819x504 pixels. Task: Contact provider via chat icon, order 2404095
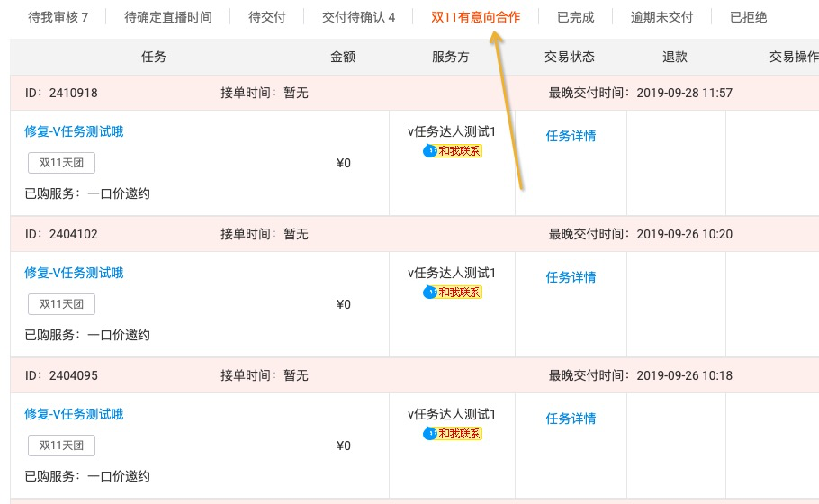point(453,434)
